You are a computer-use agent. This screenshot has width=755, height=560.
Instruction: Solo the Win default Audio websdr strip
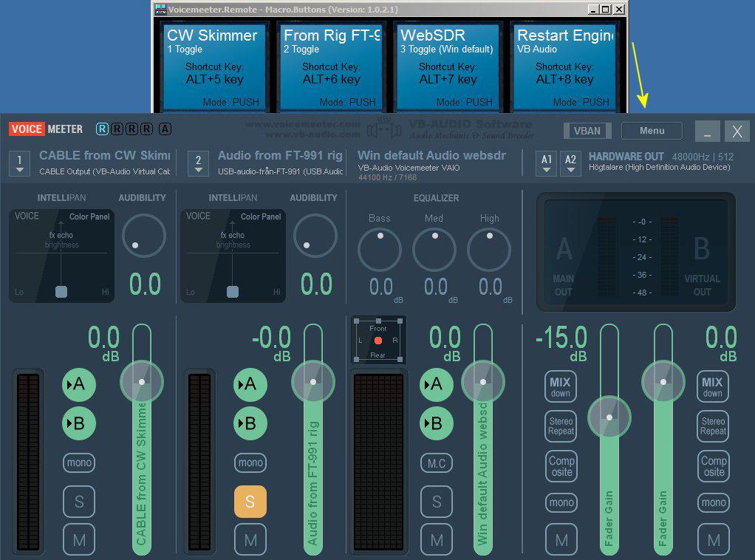(437, 502)
